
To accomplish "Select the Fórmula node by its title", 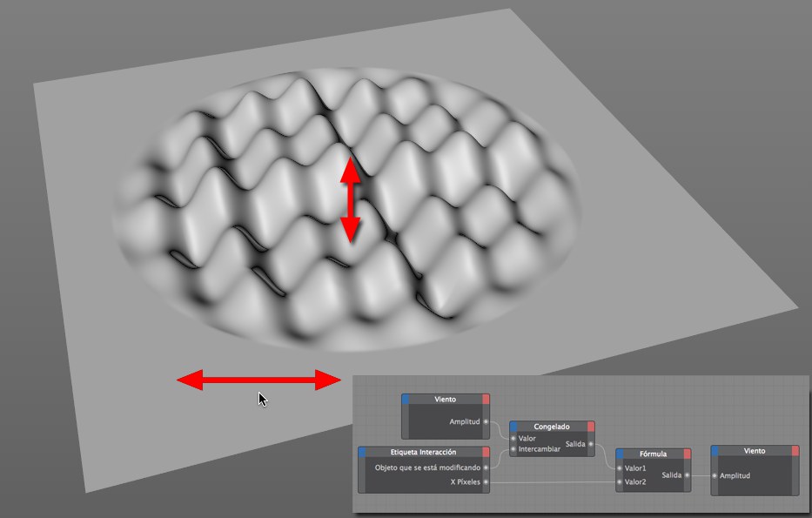I will 653,454.
